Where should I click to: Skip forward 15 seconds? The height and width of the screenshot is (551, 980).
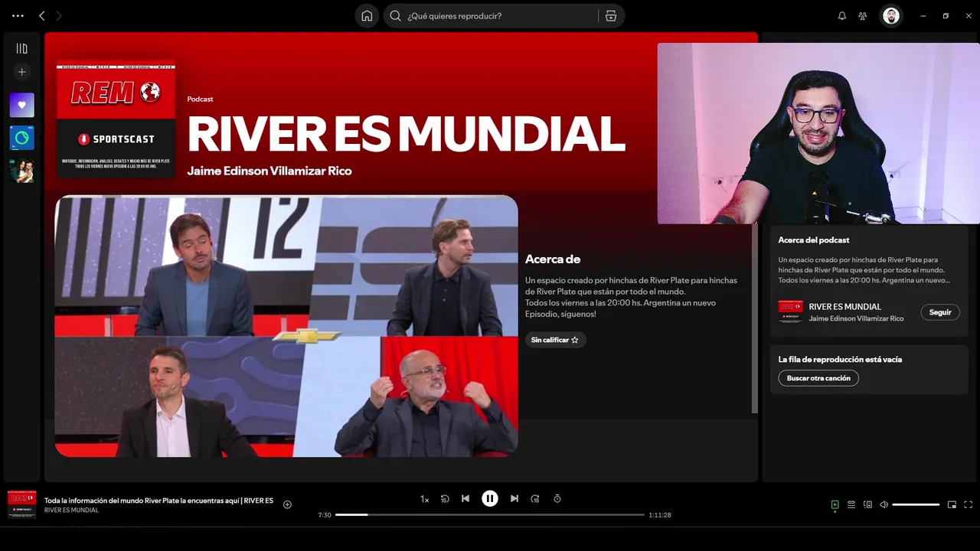coord(535,499)
